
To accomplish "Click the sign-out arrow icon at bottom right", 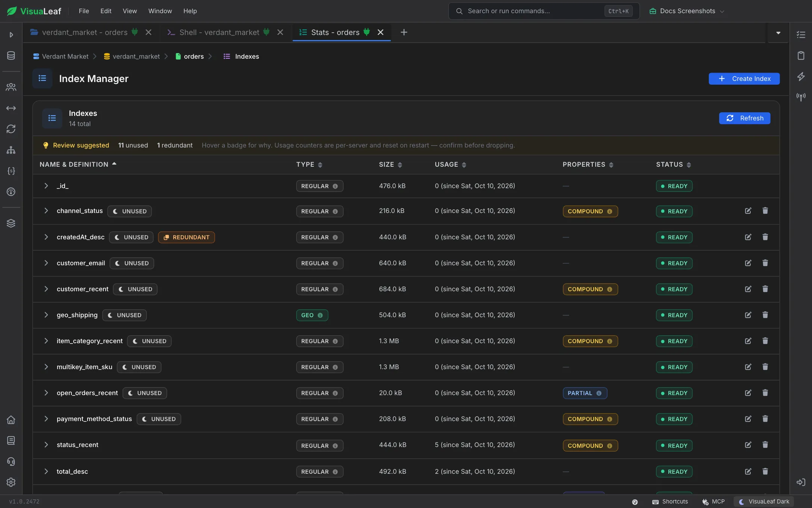I will click(801, 482).
